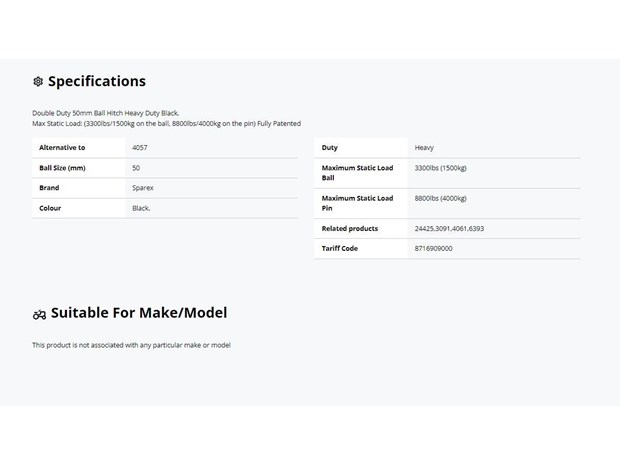Click the not associated with any make text
620x465 pixels.
coord(131,345)
